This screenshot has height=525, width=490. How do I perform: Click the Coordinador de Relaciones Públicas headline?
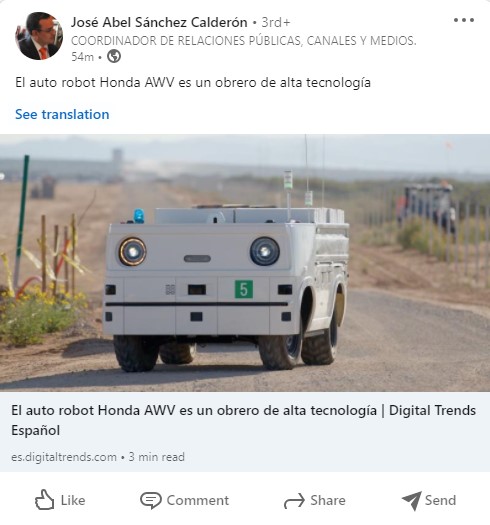pyautogui.click(x=243, y=41)
